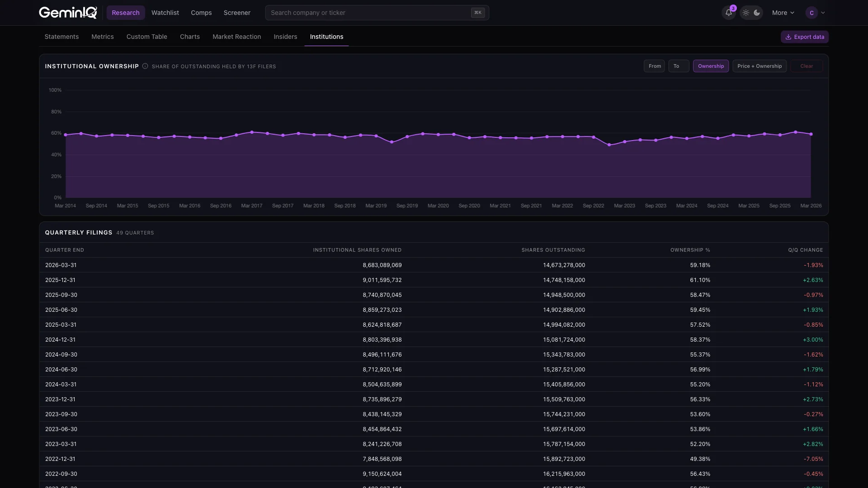Image resolution: width=868 pixels, height=488 pixels.
Task: Go to the Screener page
Action: pos(237,13)
